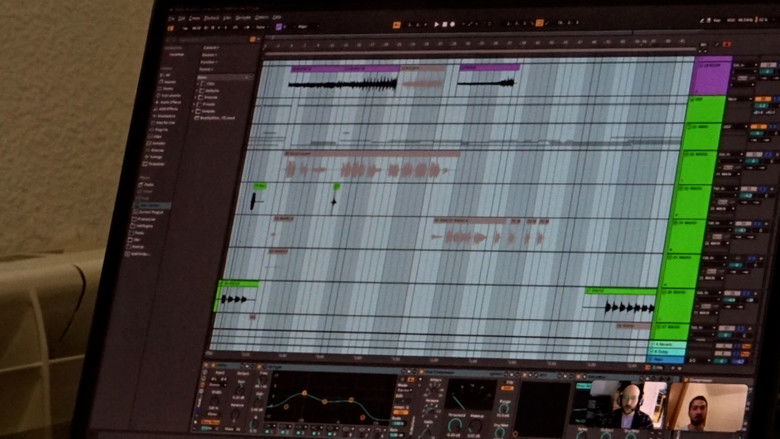Select the purple track header
The width and height of the screenshot is (780, 439).
coord(710,75)
